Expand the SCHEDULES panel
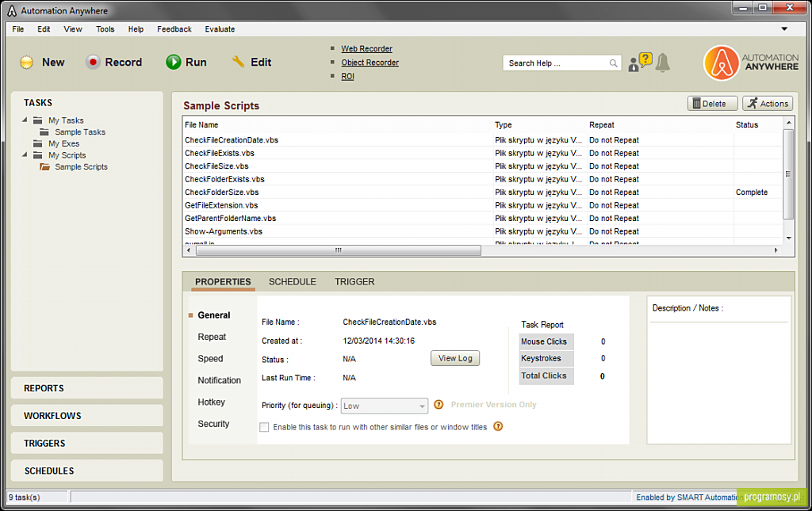The image size is (812, 511). coord(87,471)
